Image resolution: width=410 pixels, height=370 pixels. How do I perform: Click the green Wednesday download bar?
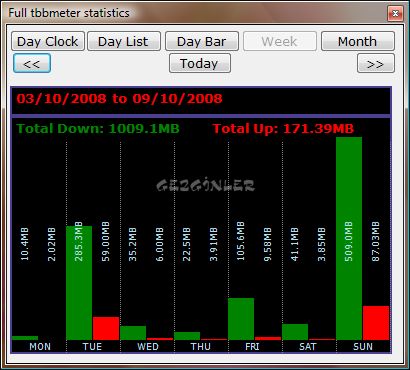(x=133, y=333)
